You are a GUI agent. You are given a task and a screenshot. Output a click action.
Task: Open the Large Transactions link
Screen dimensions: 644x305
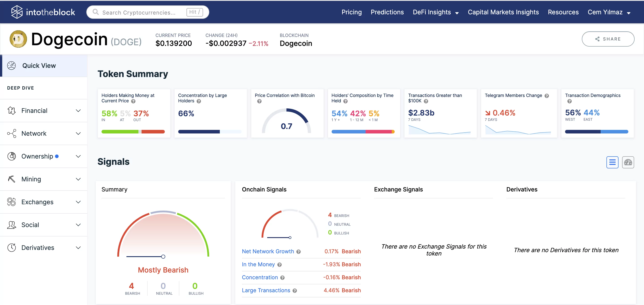[x=266, y=290]
